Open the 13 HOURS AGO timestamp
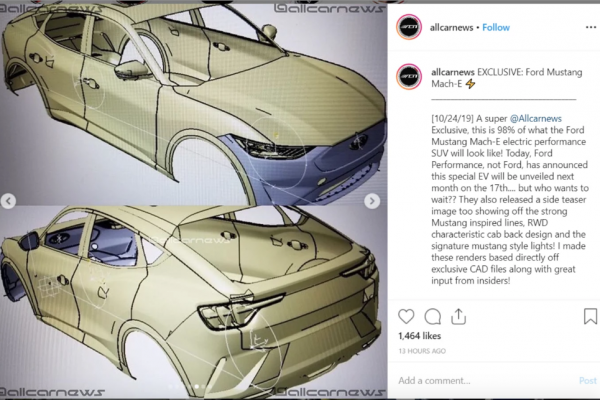The height and width of the screenshot is (400, 600). [x=422, y=351]
